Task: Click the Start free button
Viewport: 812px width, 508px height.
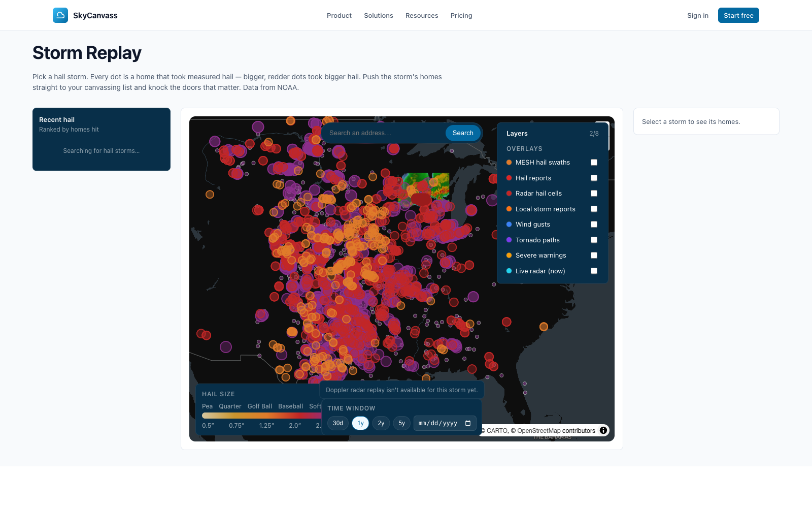Action: [738, 15]
